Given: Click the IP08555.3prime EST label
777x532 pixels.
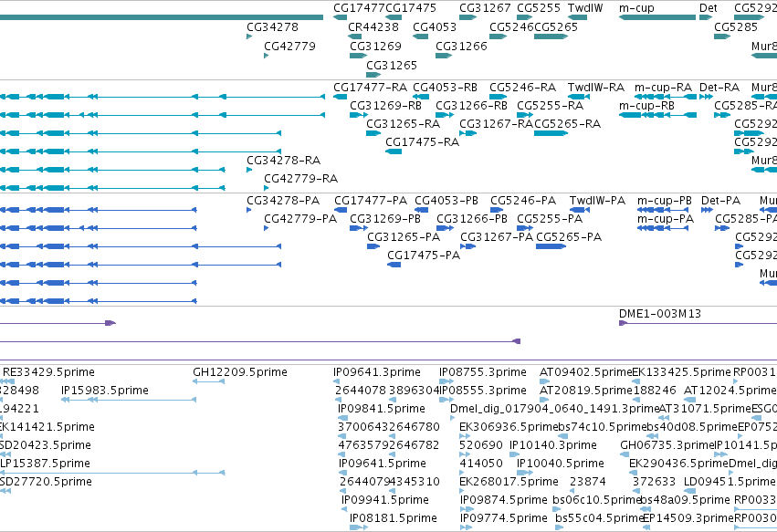Looking at the screenshot, I should click(483, 391).
